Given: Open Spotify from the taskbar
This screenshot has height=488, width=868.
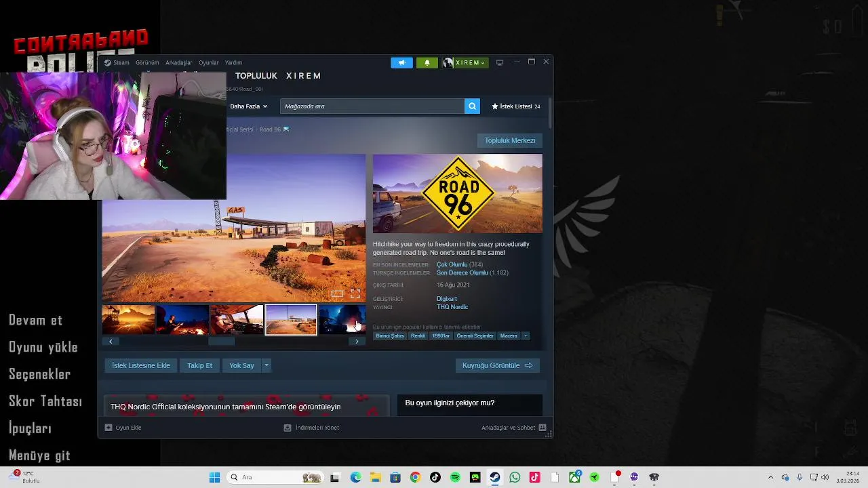Looking at the screenshot, I should [455, 477].
